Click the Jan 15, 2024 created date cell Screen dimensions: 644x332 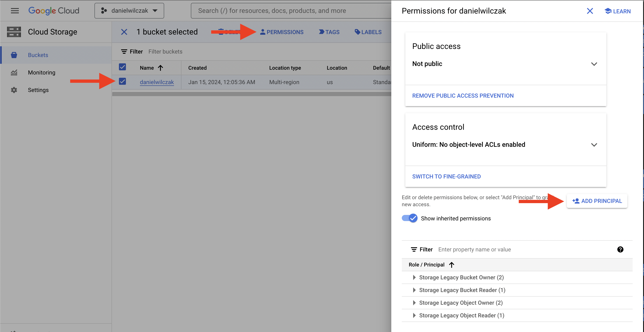(221, 82)
